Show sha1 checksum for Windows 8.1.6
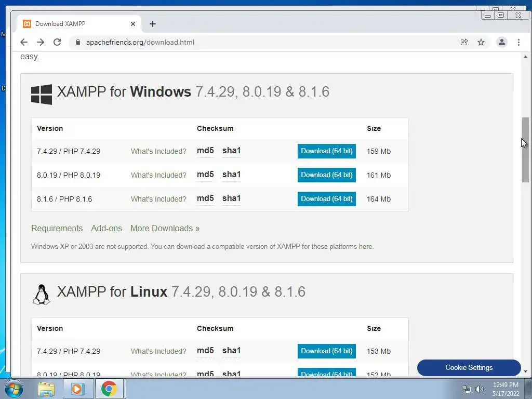The height and width of the screenshot is (399, 532). coord(231,198)
